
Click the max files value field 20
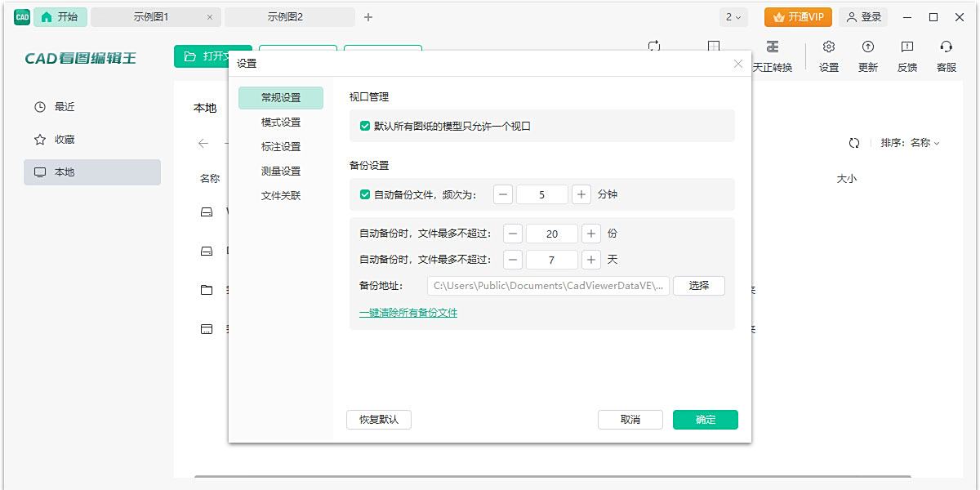pos(552,234)
